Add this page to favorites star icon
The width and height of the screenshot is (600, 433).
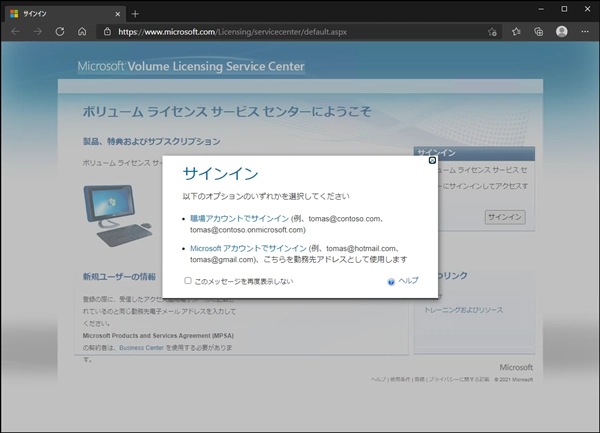click(x=492, y=32)
